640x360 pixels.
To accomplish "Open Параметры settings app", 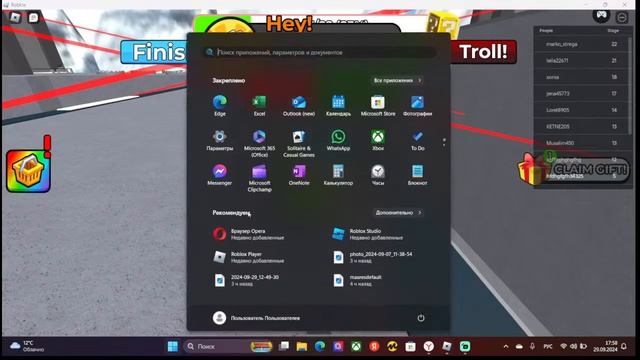I will tap(220, 140).
